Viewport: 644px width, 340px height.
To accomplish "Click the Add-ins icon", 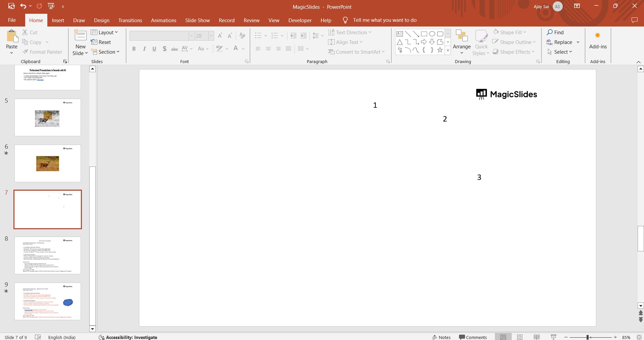I will click(x=598, y=35).
